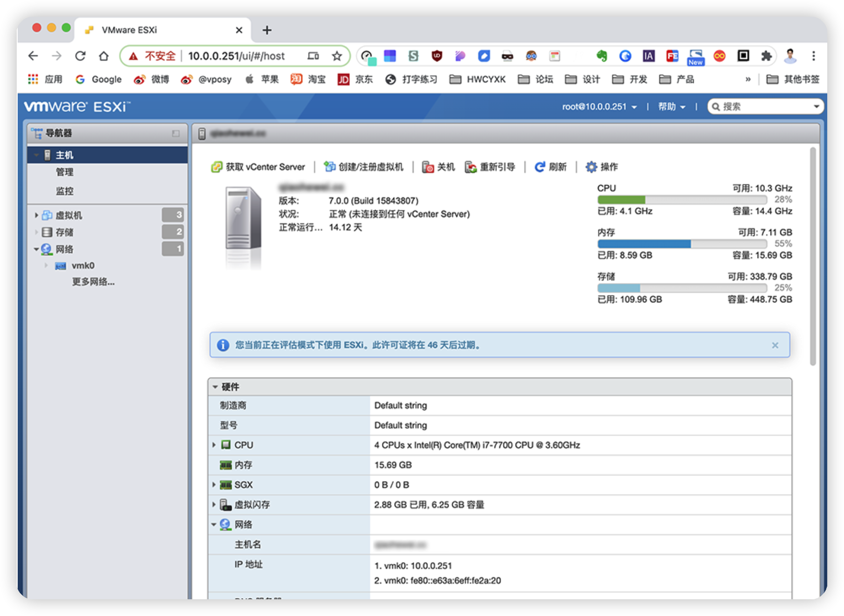Open the Extensions puzzle icon
The width and height of the screenshot is (844, 616).
pyautogui.click(x=766, y=56)
